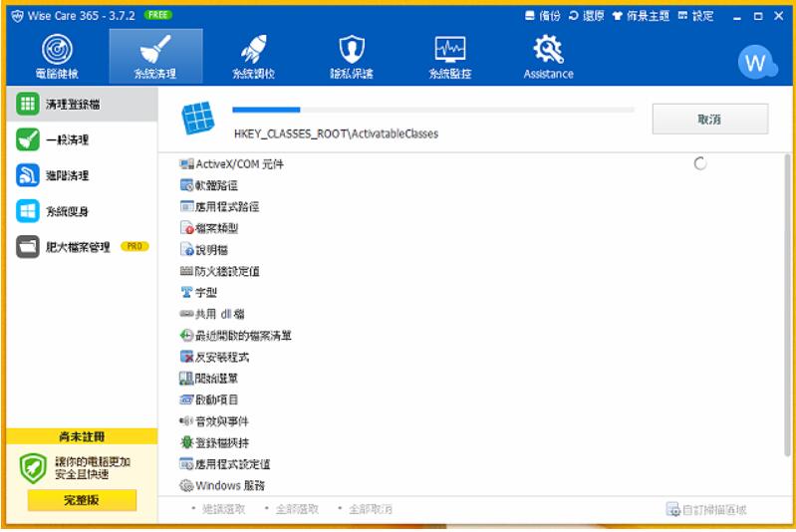Open the custom scan area option
Viewport: 796px width, 532px height.
[x=706, y=509]
